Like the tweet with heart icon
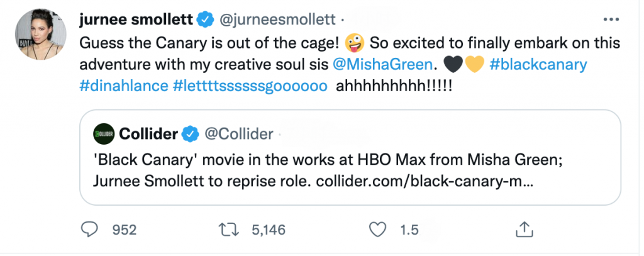This screenshot has height=256, width=644. (377, 230)
